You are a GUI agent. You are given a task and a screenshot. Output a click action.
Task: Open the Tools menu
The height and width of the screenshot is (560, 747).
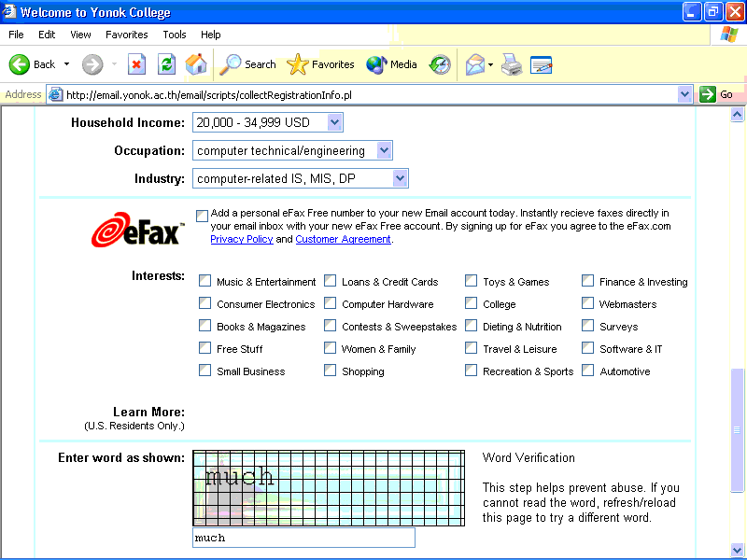coord(174,35)
